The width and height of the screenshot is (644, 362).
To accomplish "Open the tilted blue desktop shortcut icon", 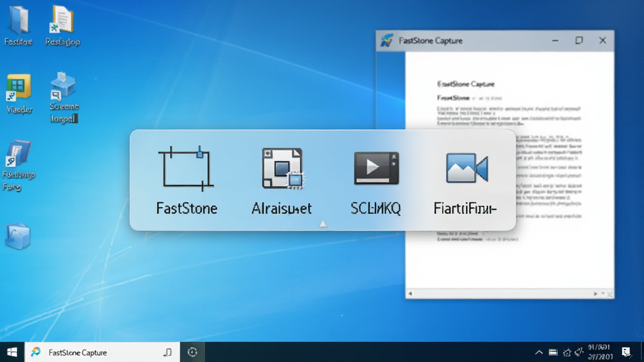I will coord(18,154).
